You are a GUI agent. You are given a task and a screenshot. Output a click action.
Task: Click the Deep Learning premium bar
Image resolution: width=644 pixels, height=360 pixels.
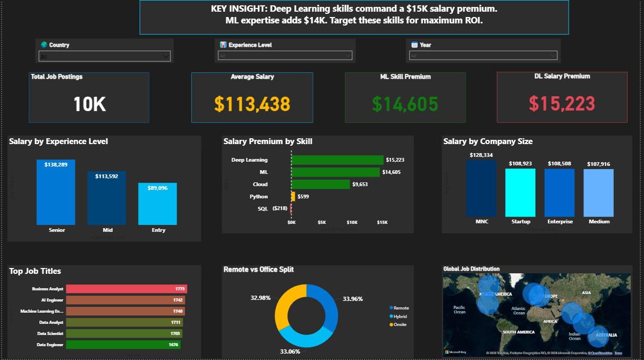[x=337, y=160]
